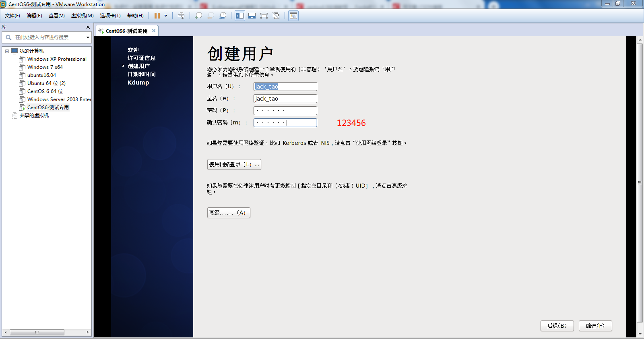644x339 pixels.
Task: Click the VM view scrollbar up arrow
Action: (640, 40)
